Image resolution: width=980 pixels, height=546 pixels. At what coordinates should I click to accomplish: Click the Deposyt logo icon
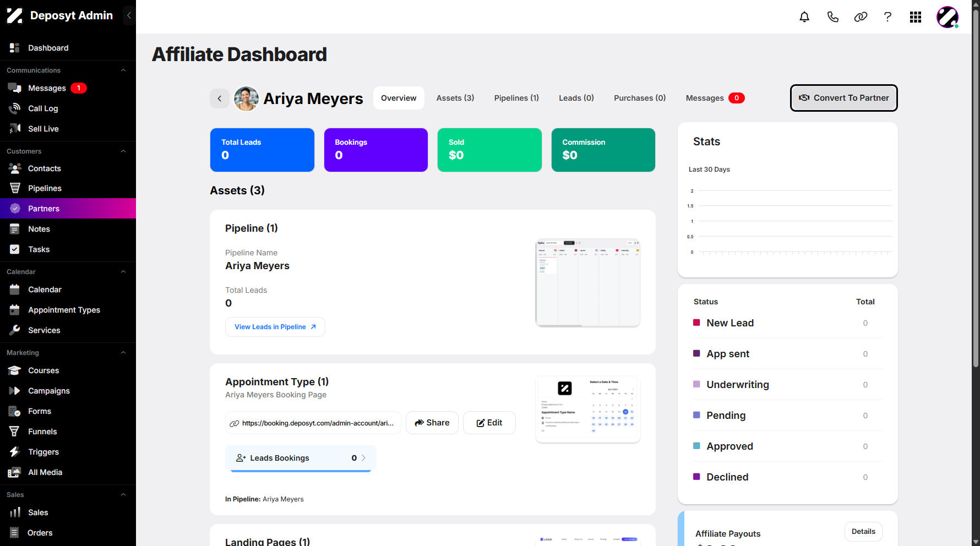click(15, 15)
